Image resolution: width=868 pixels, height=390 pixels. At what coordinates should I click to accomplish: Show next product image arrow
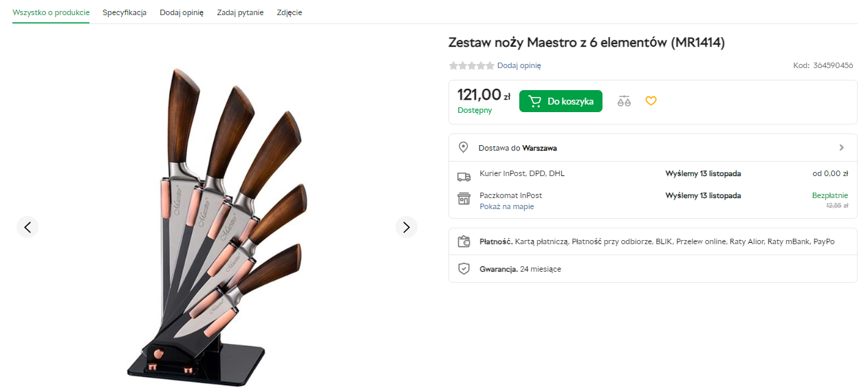(x=406, y=227)
